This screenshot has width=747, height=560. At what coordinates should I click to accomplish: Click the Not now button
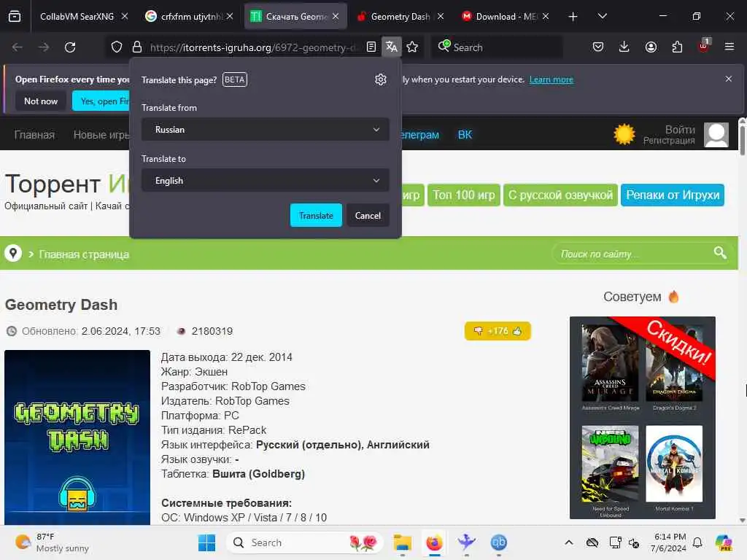pos(41,101)
